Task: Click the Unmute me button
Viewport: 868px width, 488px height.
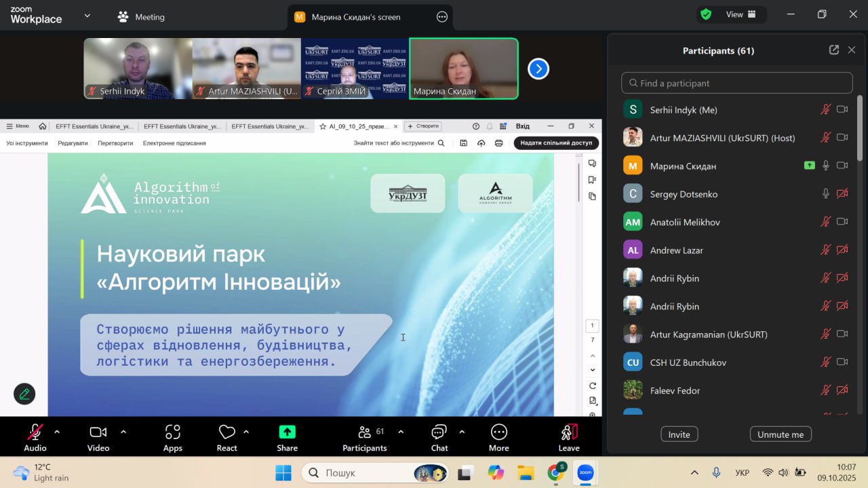Action: pos(780,434)
